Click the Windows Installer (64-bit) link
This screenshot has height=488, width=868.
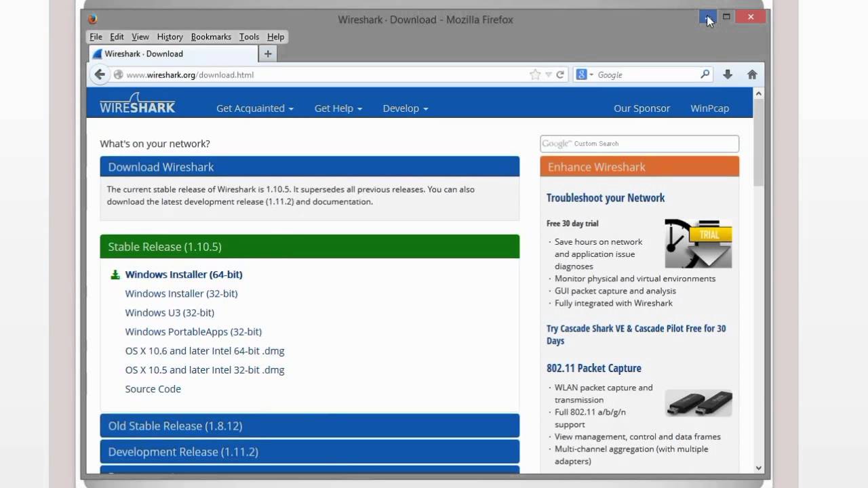[x=184, y=274]
